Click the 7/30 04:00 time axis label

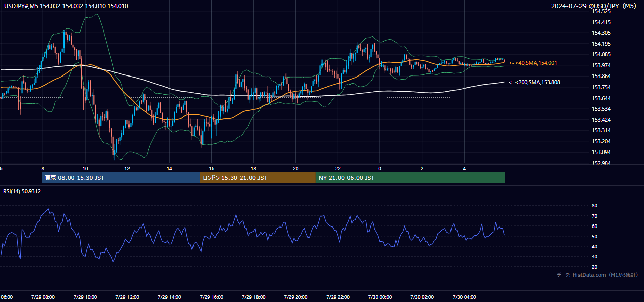pyautogui.click(x=464, y=297)
